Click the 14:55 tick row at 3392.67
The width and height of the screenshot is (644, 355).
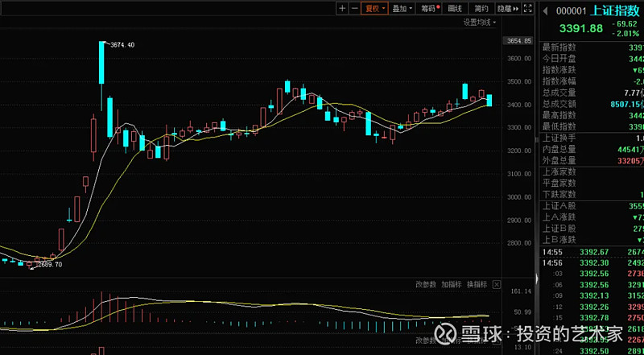coord(592,252)
